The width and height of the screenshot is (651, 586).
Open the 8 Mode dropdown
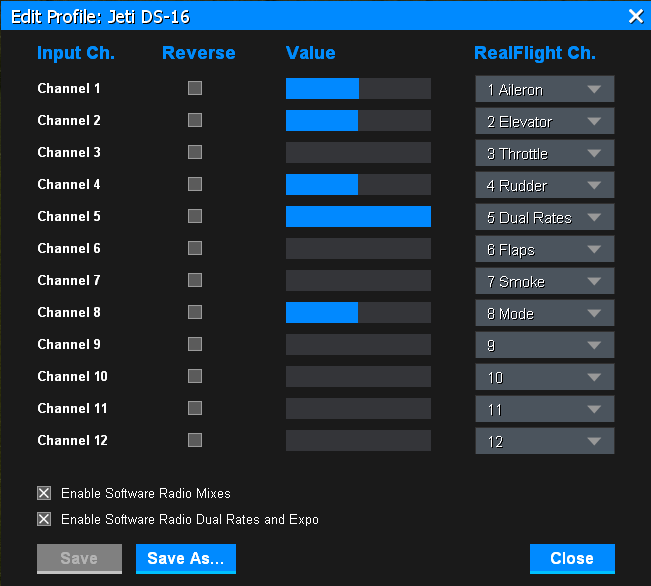(545, 313)
